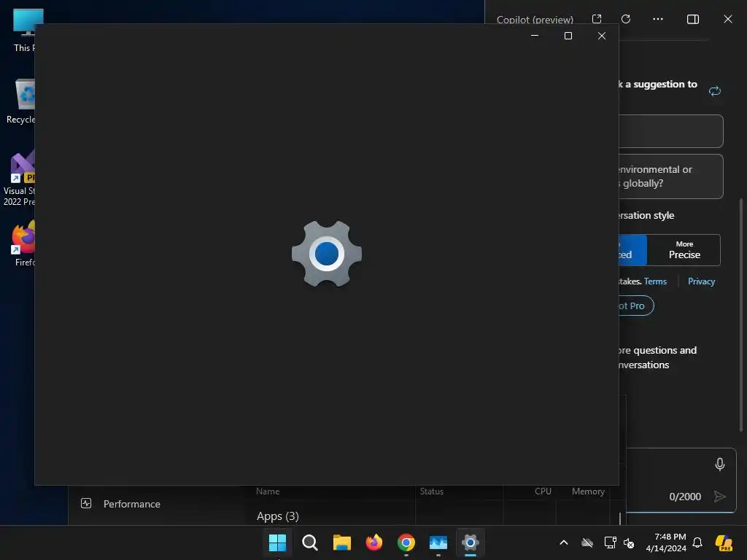The image size is (747, 560).
Task: Open Copilot in a new window
Action: click(597, 19)
